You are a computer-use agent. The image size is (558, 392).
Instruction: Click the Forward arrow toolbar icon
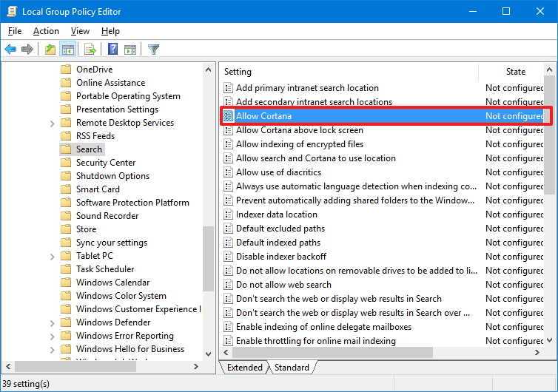click(27, 50)
